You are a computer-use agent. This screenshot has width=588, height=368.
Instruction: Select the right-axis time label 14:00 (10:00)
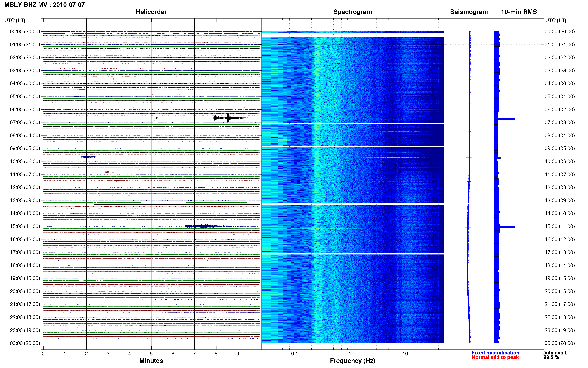(x=560, y=213)
